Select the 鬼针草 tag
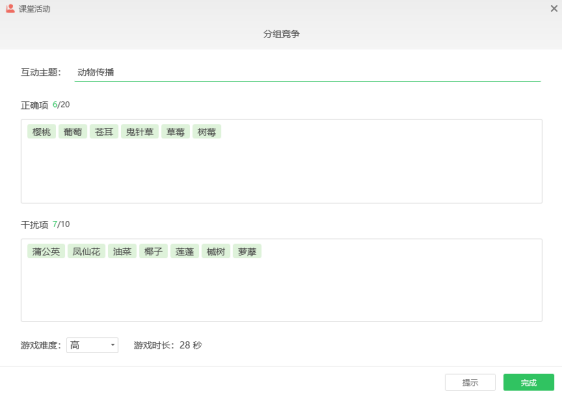 pos(140,132)
